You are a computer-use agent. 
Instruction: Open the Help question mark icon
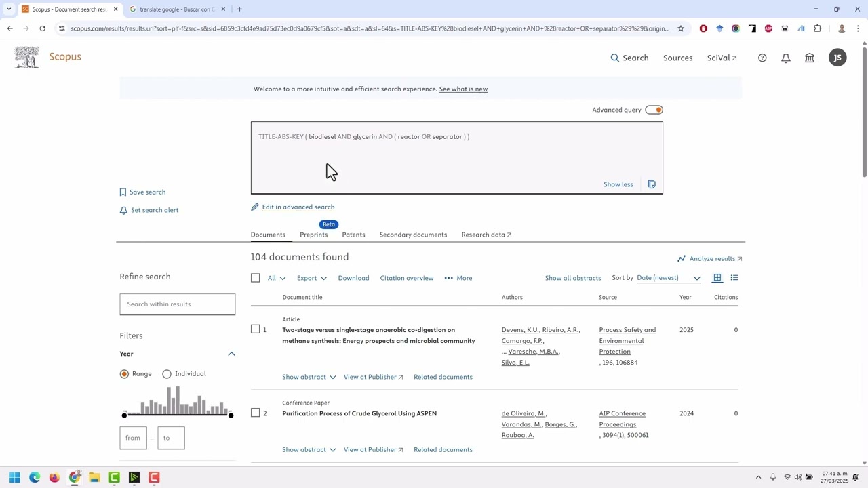(x=762, y=58)
